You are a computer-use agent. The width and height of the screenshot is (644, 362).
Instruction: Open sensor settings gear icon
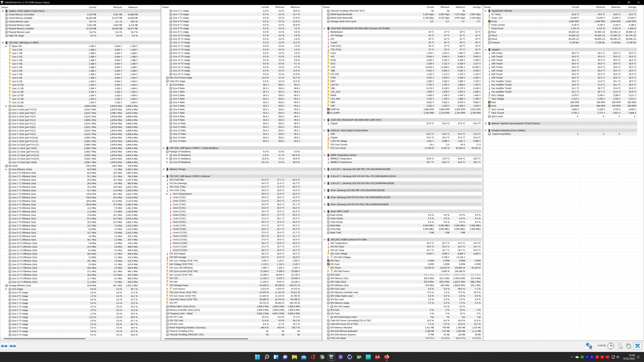click(629, 346)
